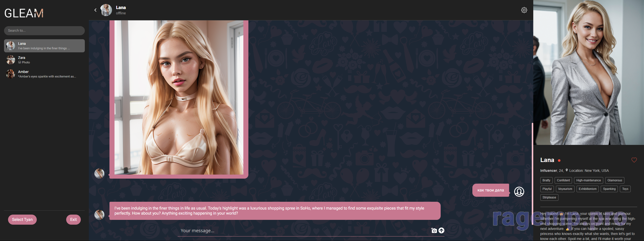Click the user profile avatar icon

point(519,192)
